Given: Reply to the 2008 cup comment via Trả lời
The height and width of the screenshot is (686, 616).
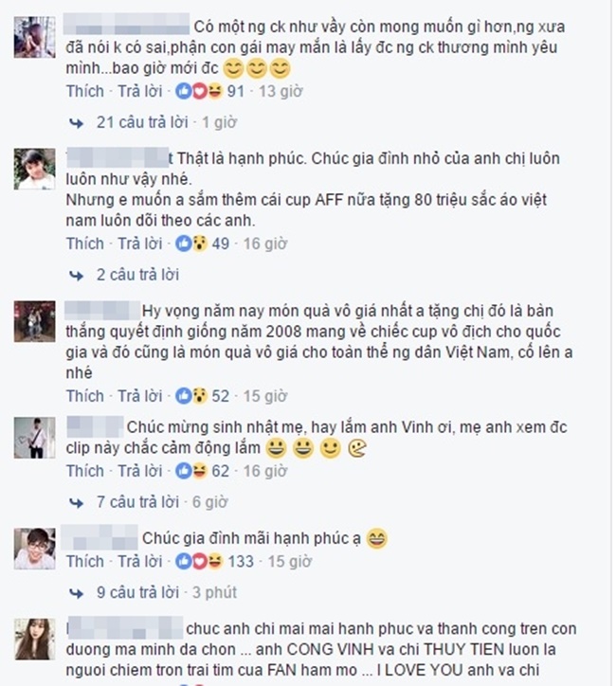Looking at the screenshot, I should [140, 396].
